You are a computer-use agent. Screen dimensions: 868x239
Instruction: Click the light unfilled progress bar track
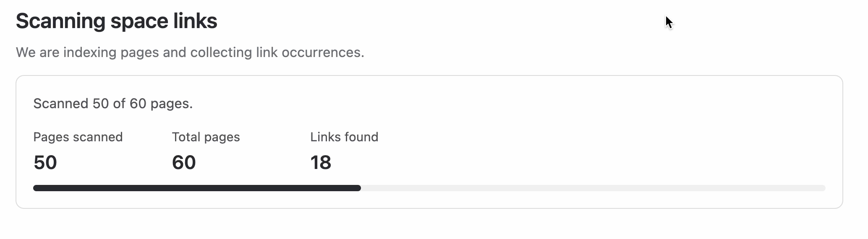(593, 188)
